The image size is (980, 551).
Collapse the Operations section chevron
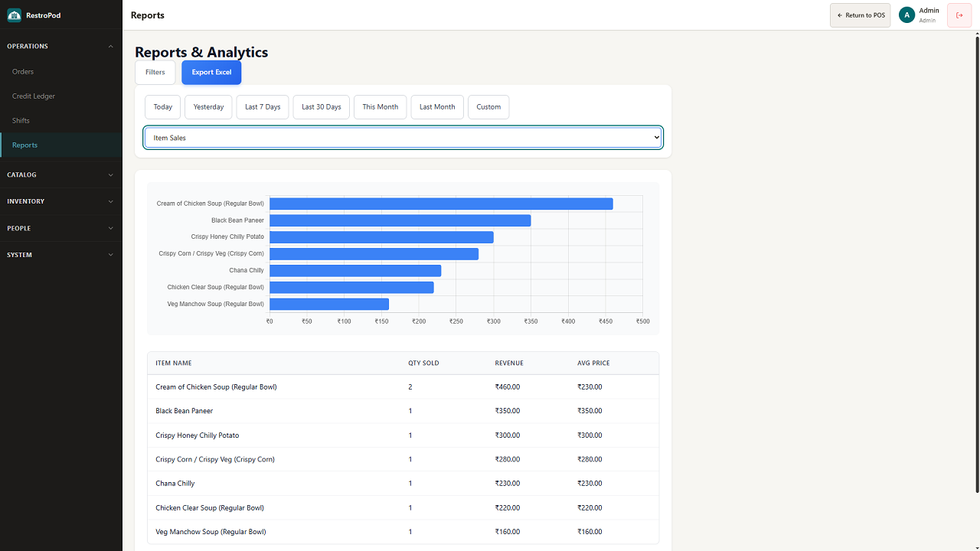point(110,46)
